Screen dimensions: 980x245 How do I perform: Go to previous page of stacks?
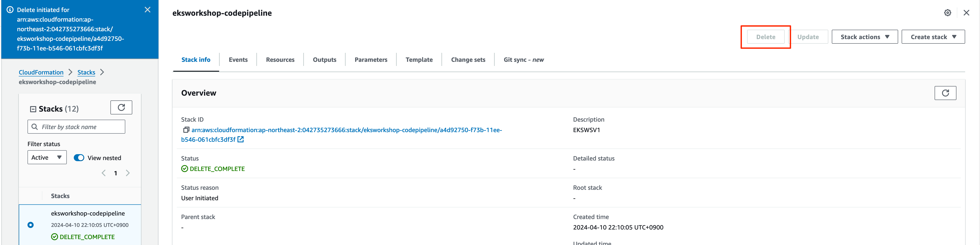(103, 173)
